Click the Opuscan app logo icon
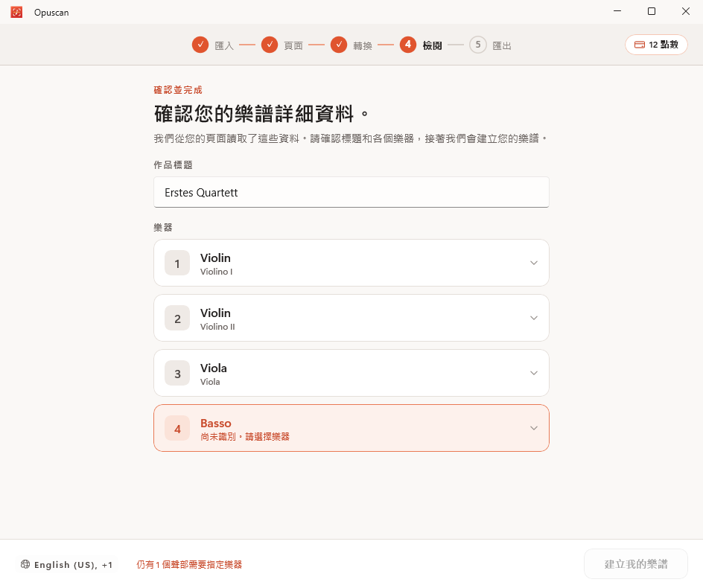703x588 pixels. pos(16,12)
